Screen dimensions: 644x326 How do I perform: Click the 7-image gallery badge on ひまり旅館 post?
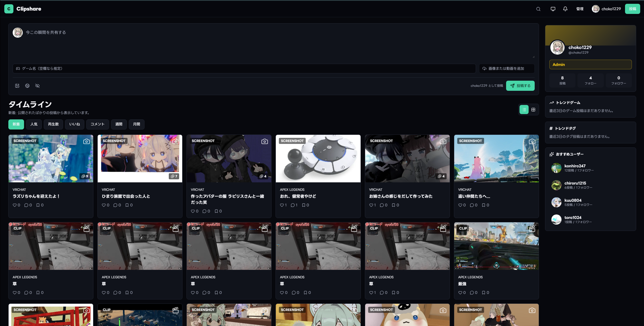174,176
